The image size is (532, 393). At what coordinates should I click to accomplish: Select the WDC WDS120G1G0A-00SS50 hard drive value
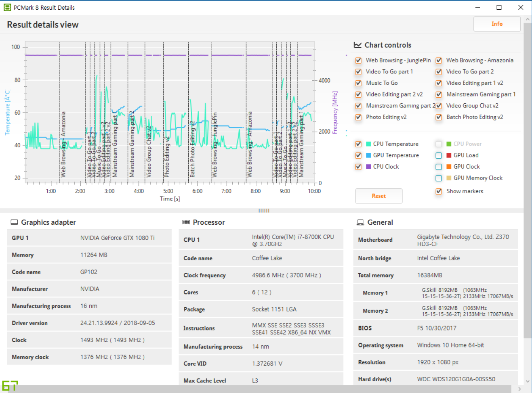tap(456, 379)
